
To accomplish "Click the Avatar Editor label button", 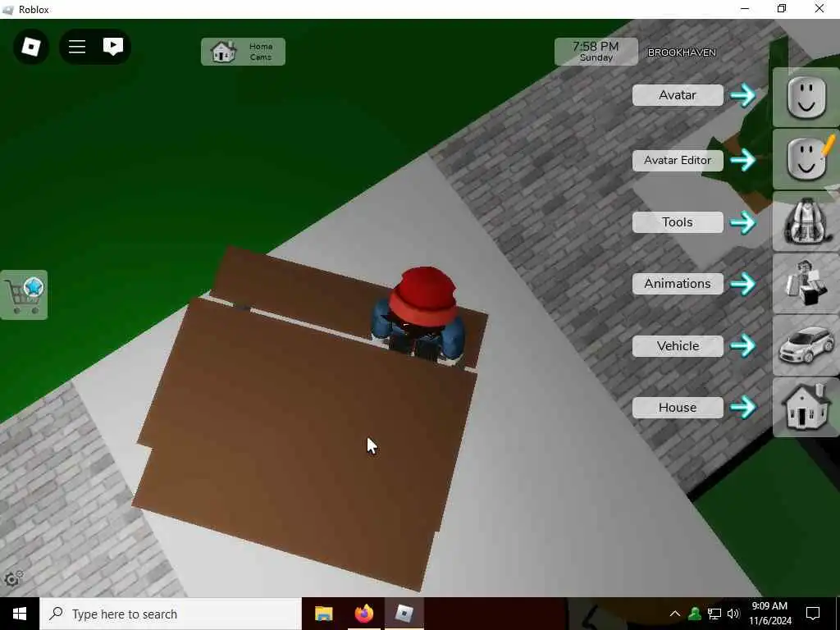I will [678, 160].
